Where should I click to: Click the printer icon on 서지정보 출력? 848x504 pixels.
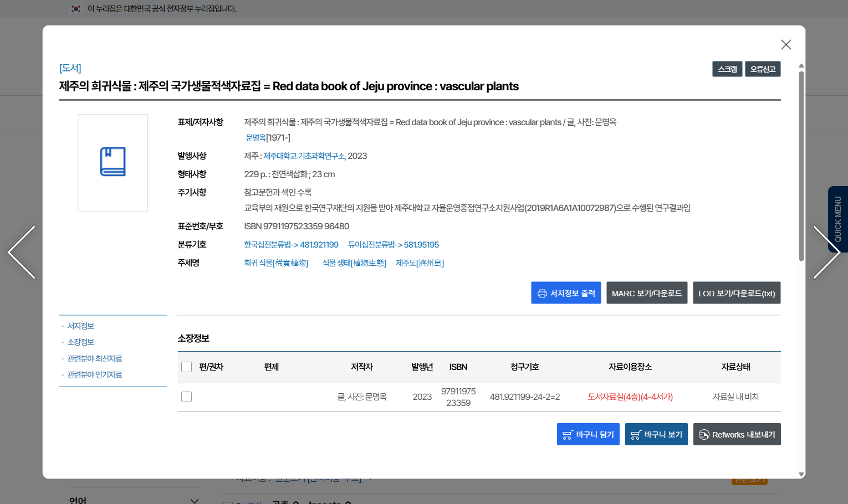[x=542, y=294]
